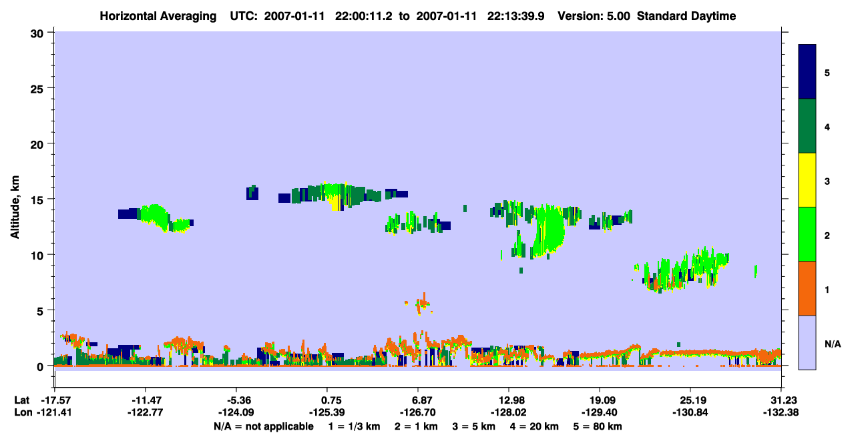Image resolution: width=868 pixels, height=445 pixels.
Task: Click longitude value -125.39
Action: pos(327,412)
